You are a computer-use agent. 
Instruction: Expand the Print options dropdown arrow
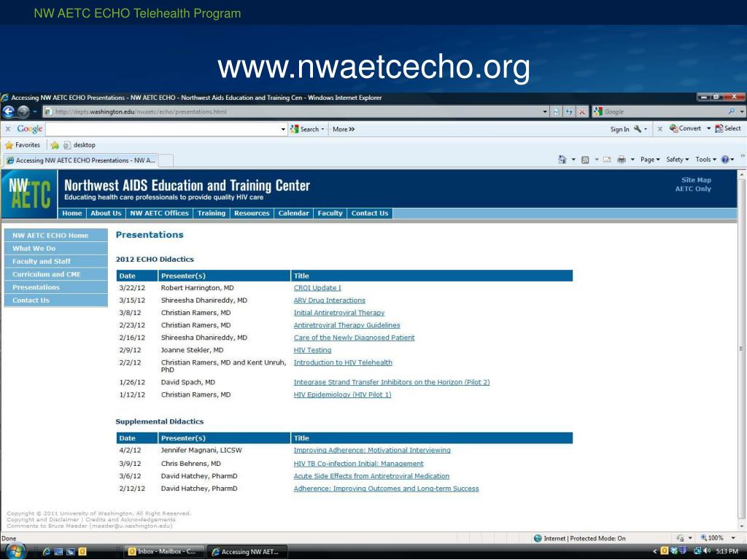[x=632, y=160]
